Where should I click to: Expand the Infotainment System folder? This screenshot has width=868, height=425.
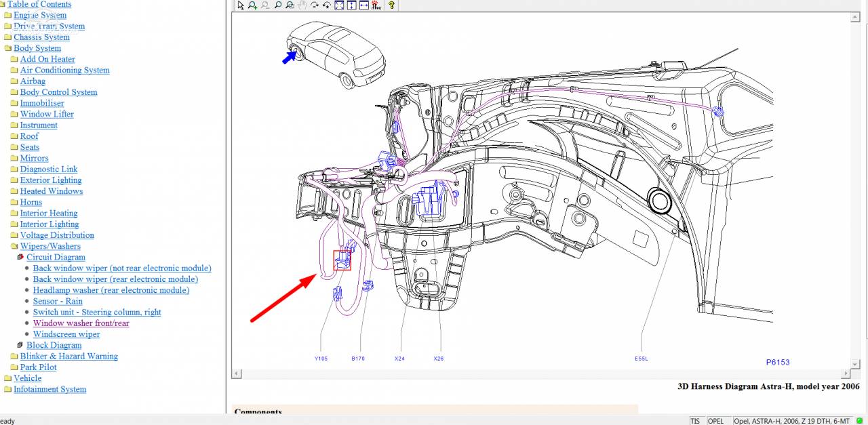[8, 389]
